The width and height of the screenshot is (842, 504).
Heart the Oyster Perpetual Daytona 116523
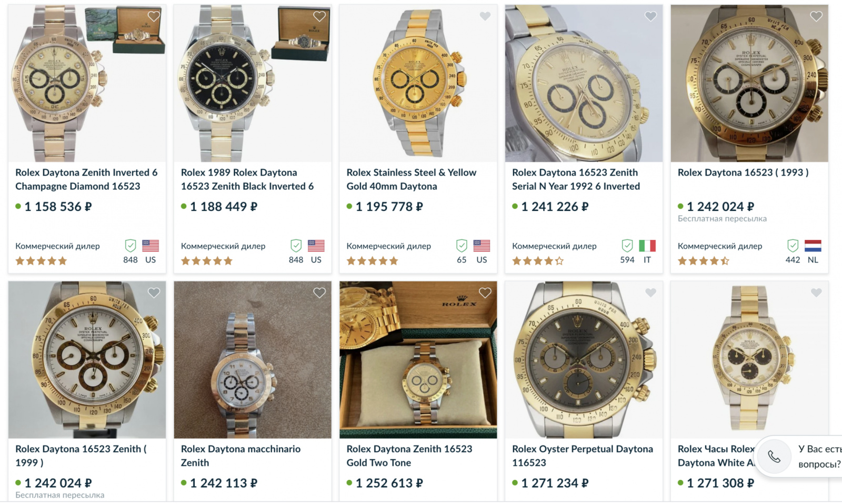(x=650, y=293)
